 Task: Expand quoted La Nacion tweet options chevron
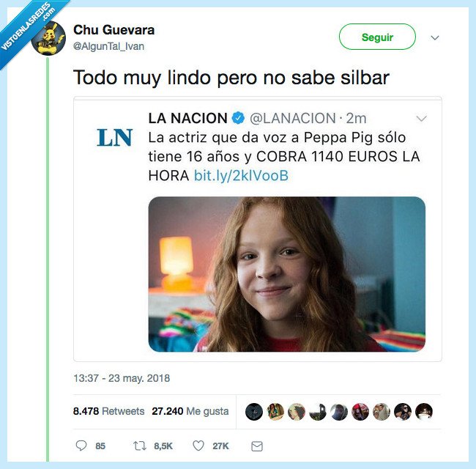pos(421,118)
